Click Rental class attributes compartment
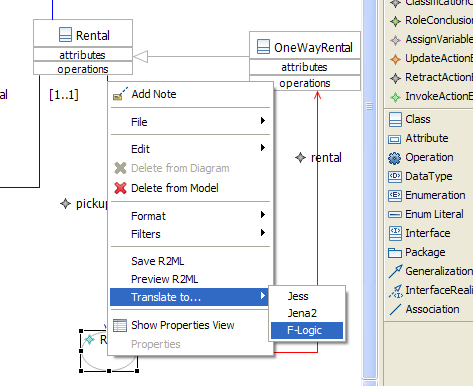 [83, 54]
